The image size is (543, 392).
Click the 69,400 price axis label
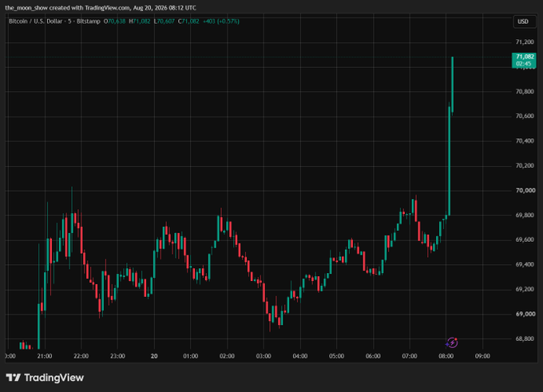coord(525,264)
